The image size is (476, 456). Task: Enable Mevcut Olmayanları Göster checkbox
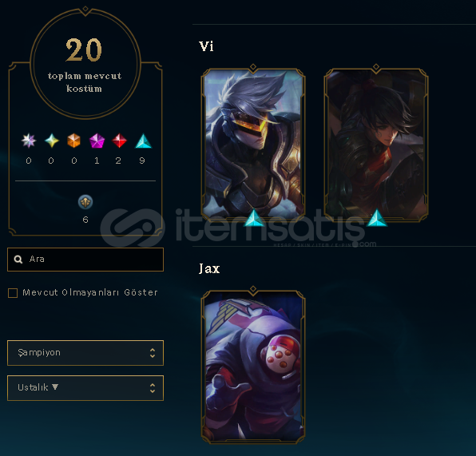[13, 293]
